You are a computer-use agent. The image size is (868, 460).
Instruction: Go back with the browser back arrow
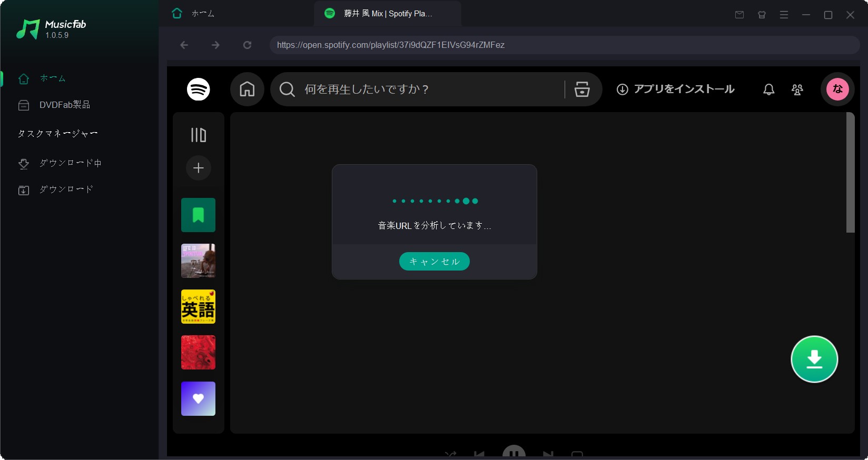(184, 45)
